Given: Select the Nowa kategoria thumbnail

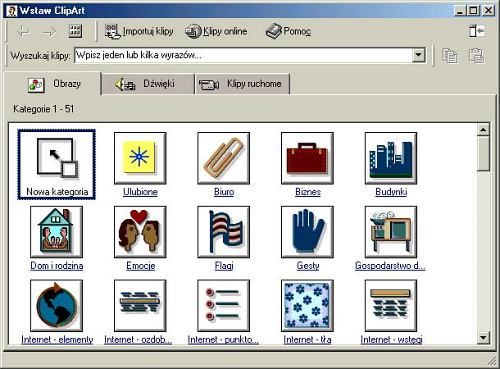Looking at the screenshot, I should (57, 165).
